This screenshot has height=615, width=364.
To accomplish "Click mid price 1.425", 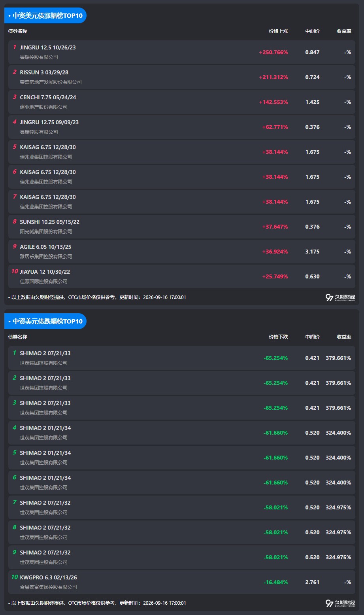I will click(x=312, y=102).
